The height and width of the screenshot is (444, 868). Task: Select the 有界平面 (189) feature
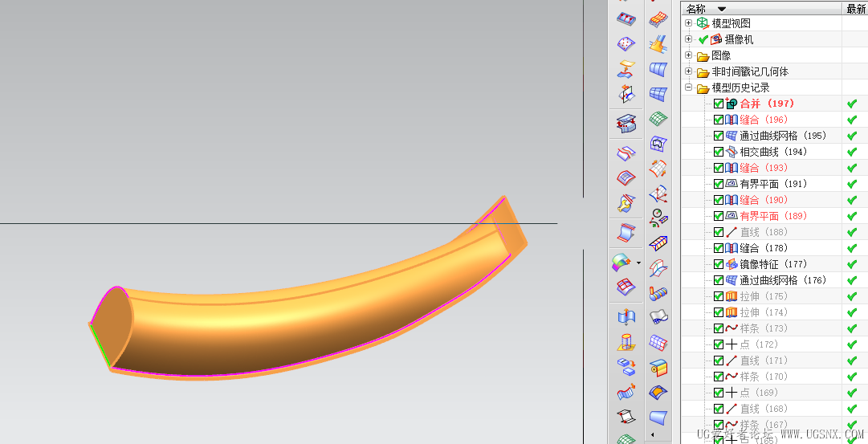click(773, 216)
